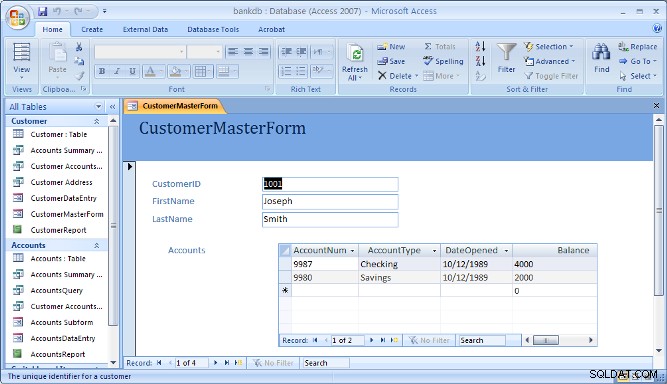
Task: Click the Format Painter brush icon
Action: click(80, 76)
